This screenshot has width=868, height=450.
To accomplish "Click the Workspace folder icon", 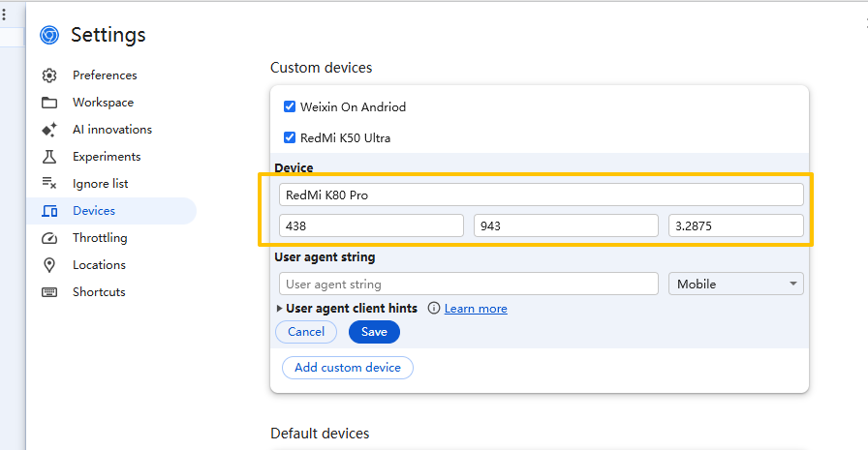I will [49, 103].
